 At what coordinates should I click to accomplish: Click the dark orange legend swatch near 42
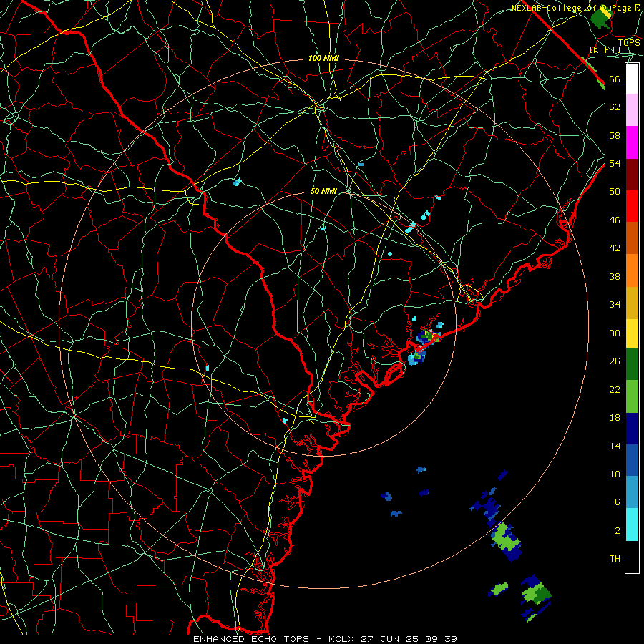[x=632, y=238]
